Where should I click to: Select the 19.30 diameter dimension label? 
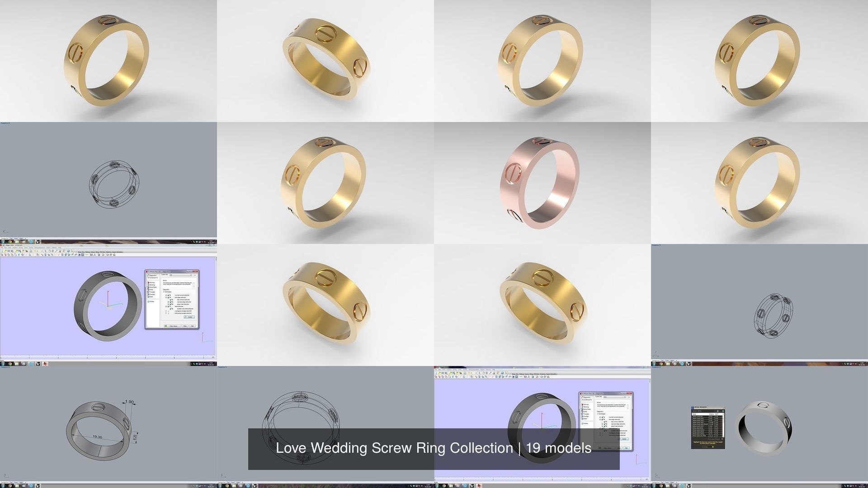97,437
